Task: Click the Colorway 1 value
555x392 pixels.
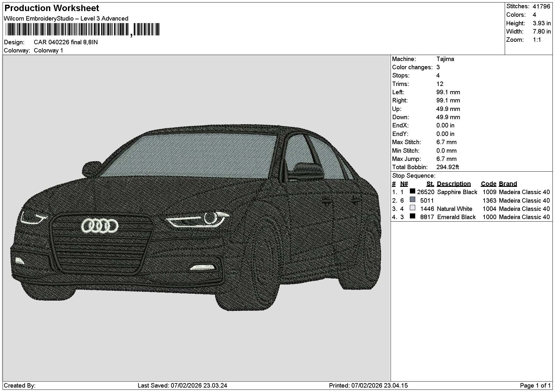Action: coord(48,51)
